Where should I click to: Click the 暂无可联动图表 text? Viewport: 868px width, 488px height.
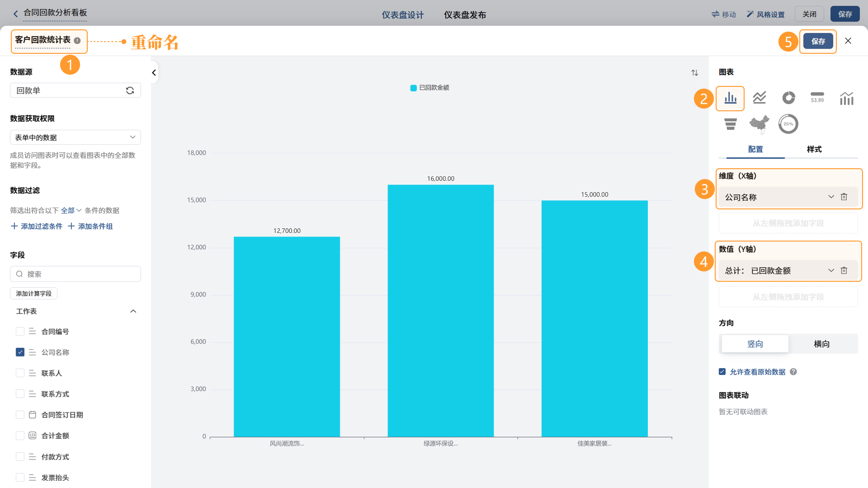coord(743,412)
